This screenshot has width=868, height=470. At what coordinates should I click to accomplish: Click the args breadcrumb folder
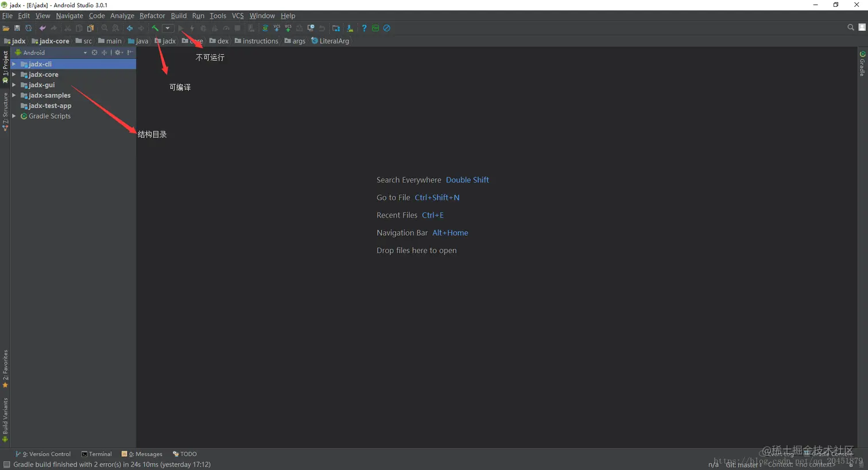(x=295, y=41)
